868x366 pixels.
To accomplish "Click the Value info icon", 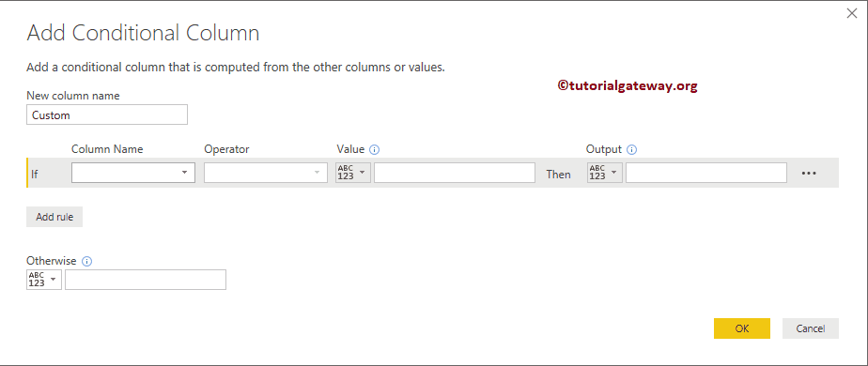I will click(x=375, y=150).
